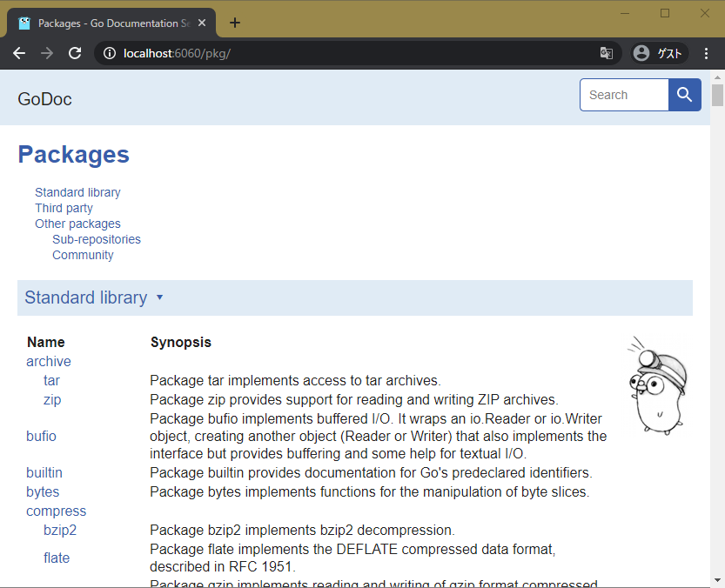Reload the page with the refresh icon
Screen dimensions: 725x588
coord(75,53)
